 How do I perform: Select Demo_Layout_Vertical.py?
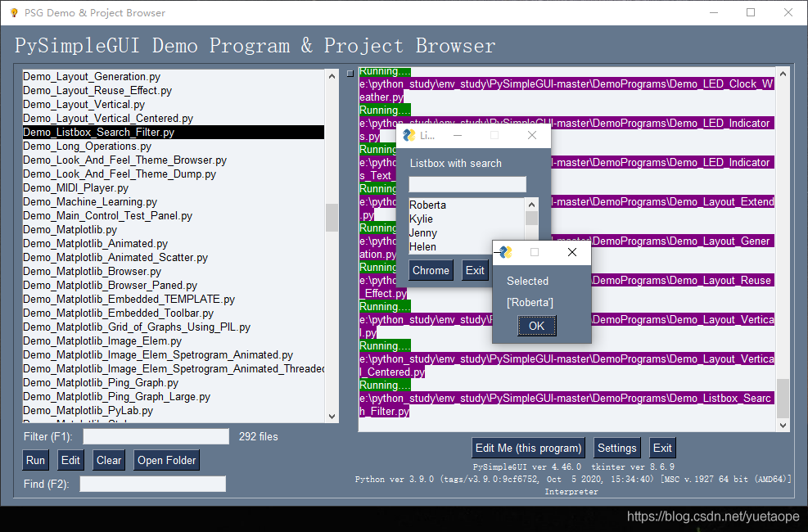pyautogui.click(x=174, y=105)
